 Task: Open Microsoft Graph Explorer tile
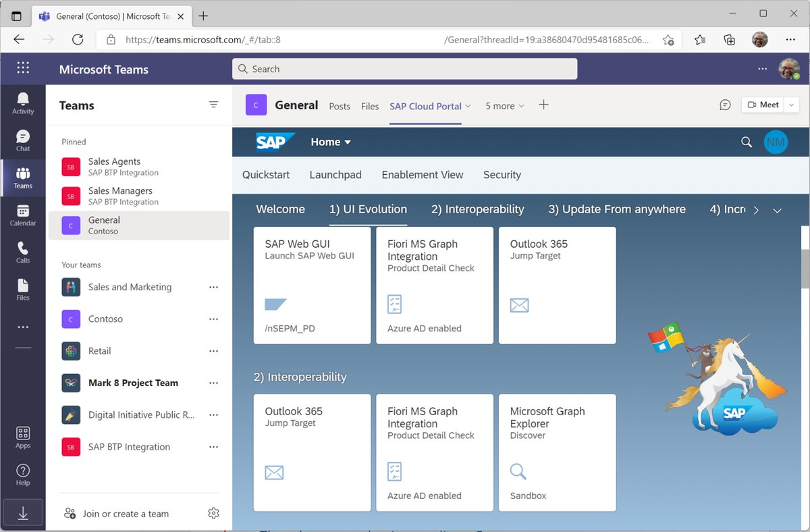click(557, 453)
